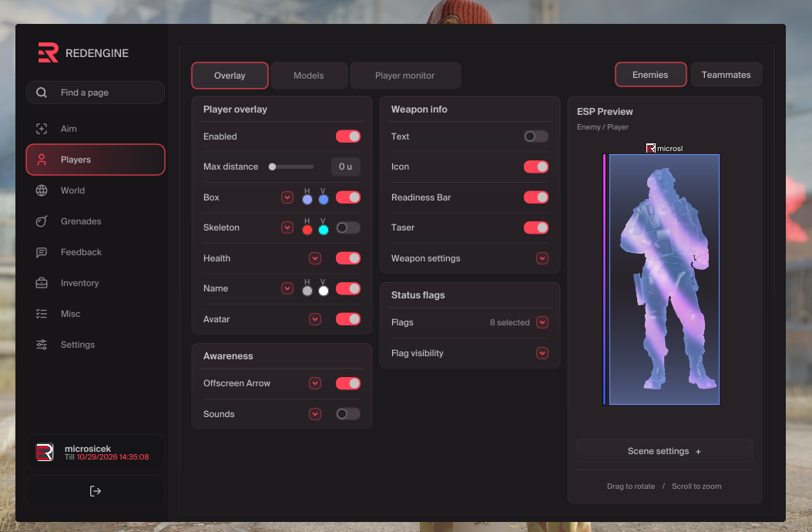Click the World globe icon

[42, 190]
